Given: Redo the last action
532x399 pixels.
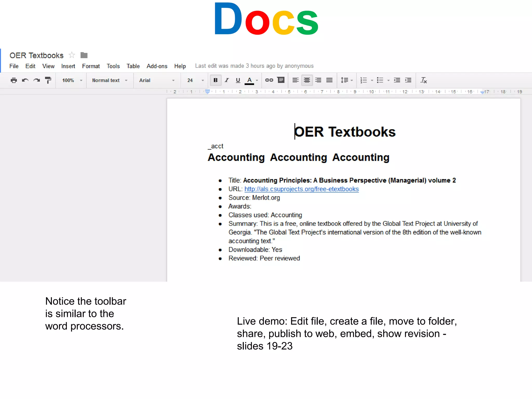Looking at the screenshot, I should pyautogui.click(x=37, y=80).
